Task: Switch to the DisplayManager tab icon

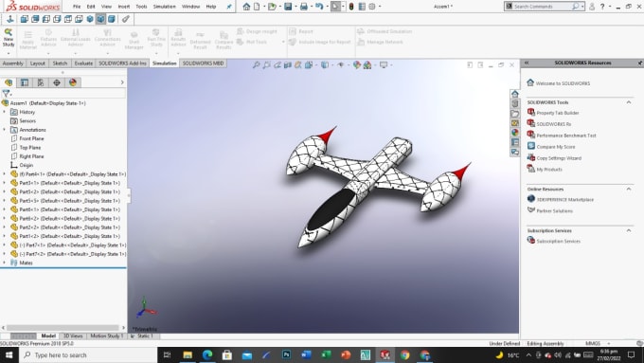Action: [x=73, y=82]
